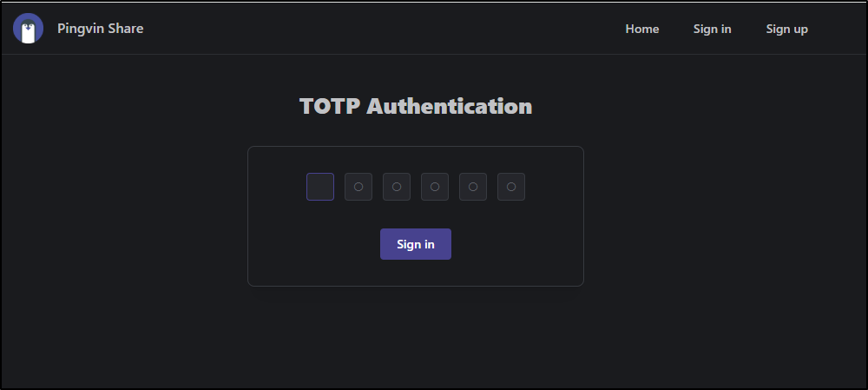Viewport: 868px width, 390px height.
Task: Select the sixth TOTP digit box
Action: (x=511, y=187)
